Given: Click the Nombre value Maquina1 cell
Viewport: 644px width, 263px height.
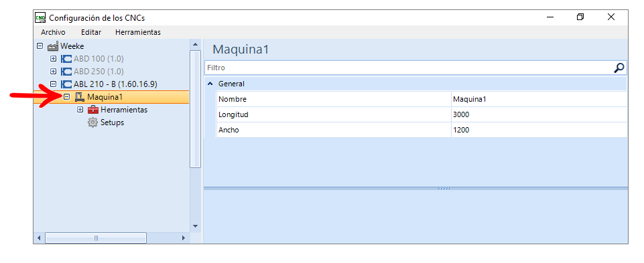Looking at the screenshot, I should 539,99.
